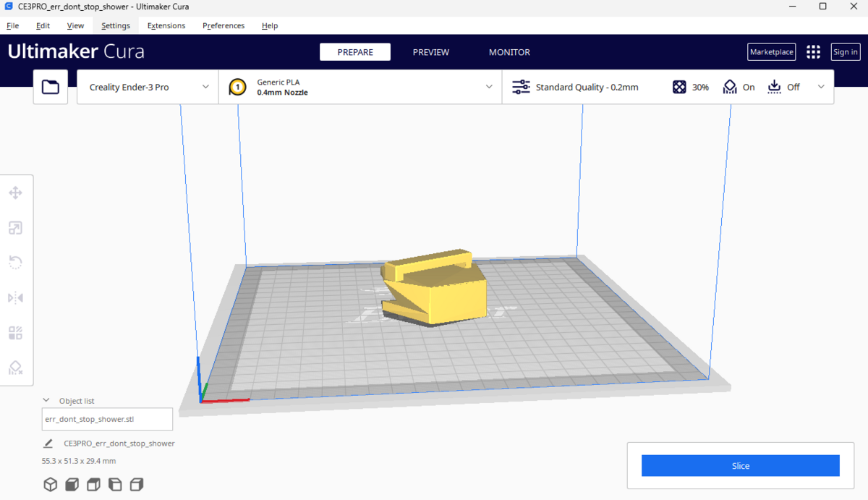Expand the print settings panel chevron
The image size is (868, 500).
pyautogui.click(x=821, y=87)
